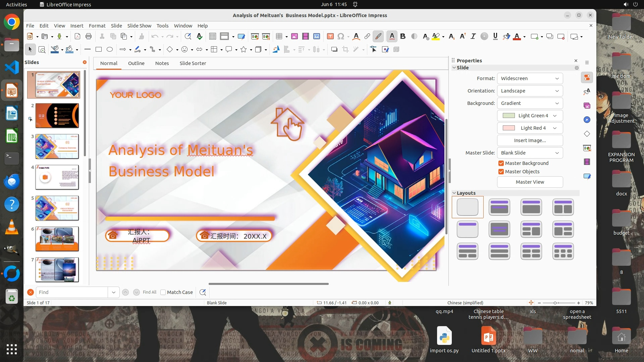The width and height of the screenshot is (644, 362).
Task: Switch to the Slide Sorter tab
Action: coord(193,63)
